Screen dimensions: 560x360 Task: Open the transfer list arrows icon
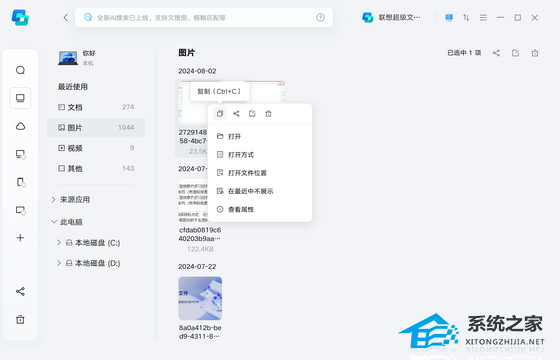[466, 18]
